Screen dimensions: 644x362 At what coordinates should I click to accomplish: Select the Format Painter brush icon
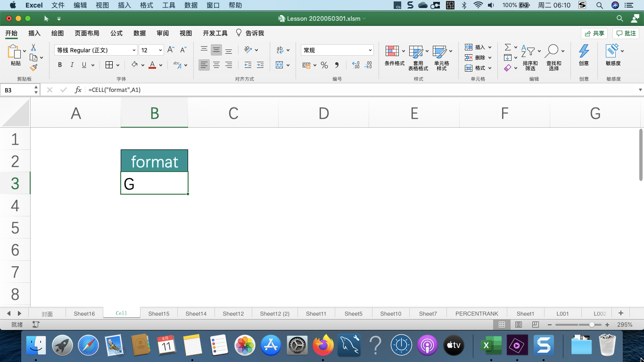33,68
